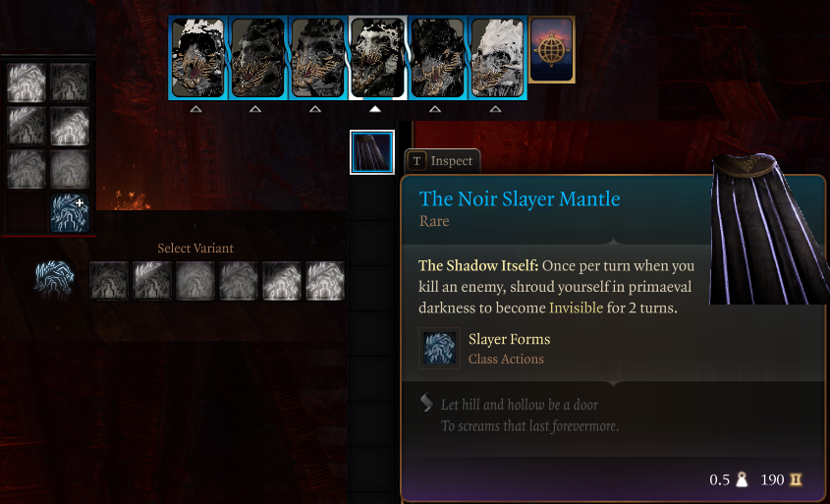This screenshot has width=830, height=504.
Task: Select third variant in Select Variant row
Action: pos(195,281)
